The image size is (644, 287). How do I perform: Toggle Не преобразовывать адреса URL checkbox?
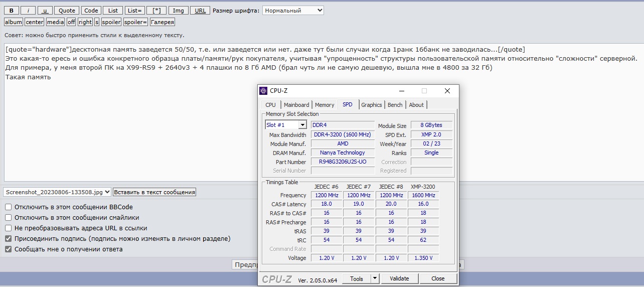(x=8, y=228)
